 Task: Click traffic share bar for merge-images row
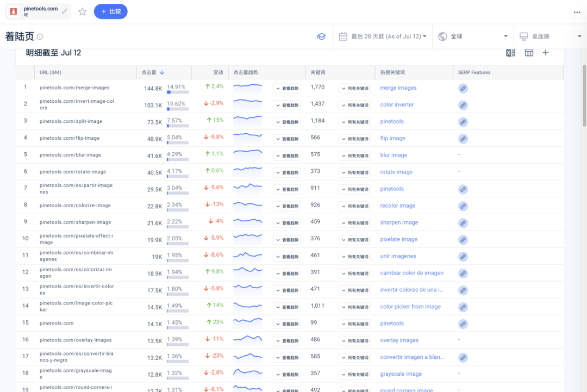click(178, 92)
